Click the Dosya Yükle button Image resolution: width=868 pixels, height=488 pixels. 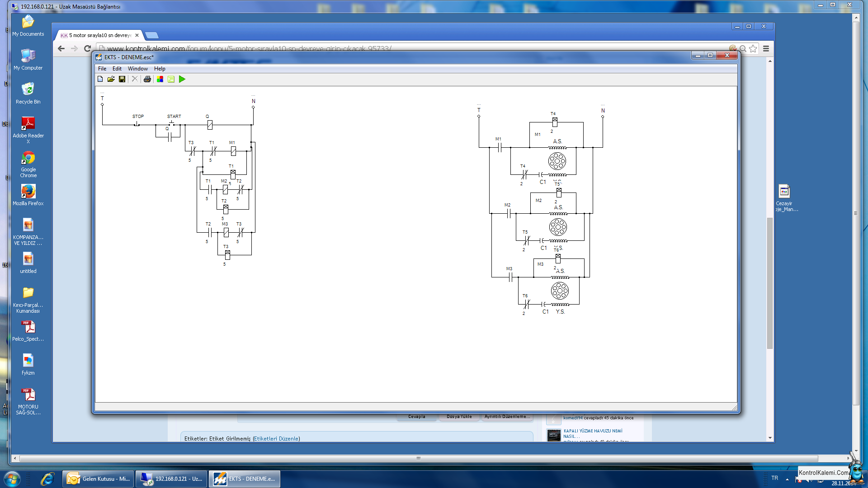tap(459, 417)
